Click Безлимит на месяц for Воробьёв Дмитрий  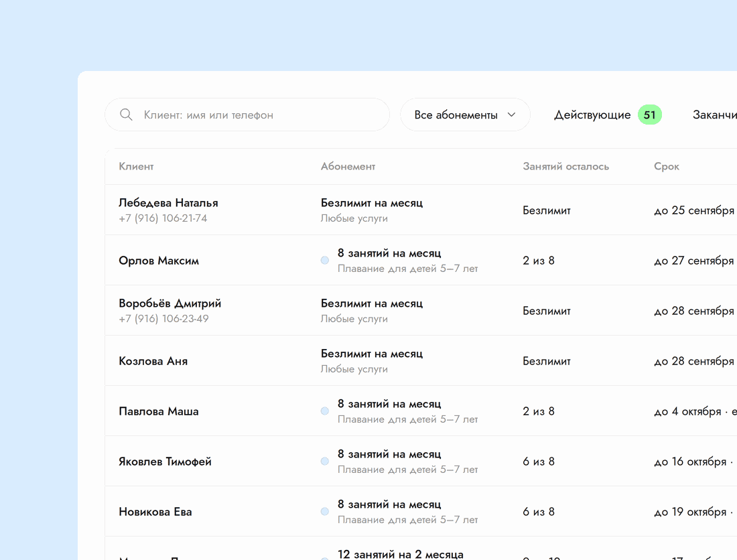point(372,303)
